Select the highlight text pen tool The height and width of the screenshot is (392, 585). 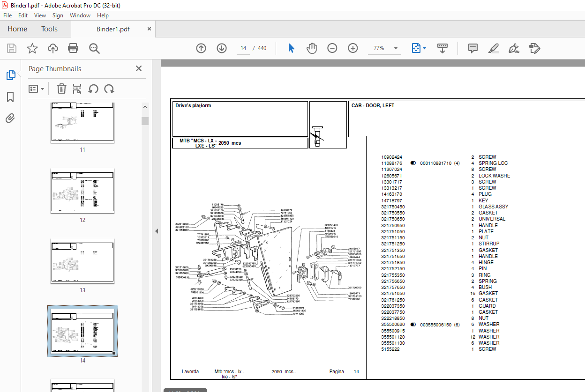[494, 48]
